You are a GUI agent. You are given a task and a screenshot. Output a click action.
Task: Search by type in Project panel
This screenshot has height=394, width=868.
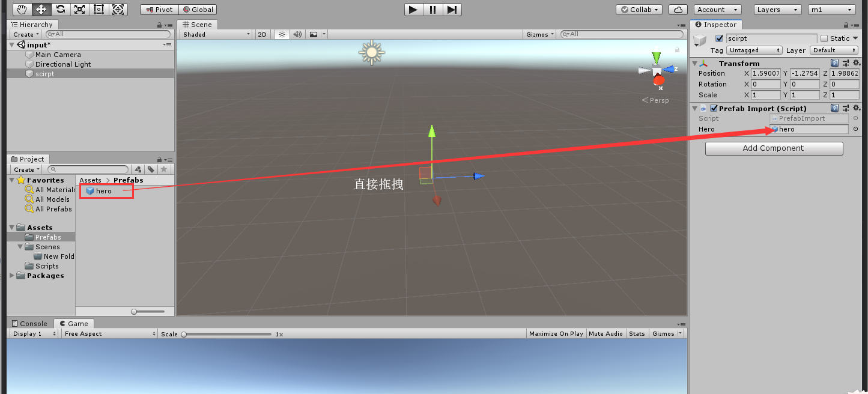[x=138, y=169]
